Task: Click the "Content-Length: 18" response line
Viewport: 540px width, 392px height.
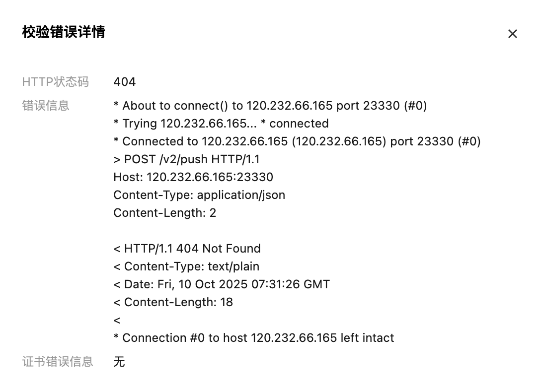Action: 173,302
